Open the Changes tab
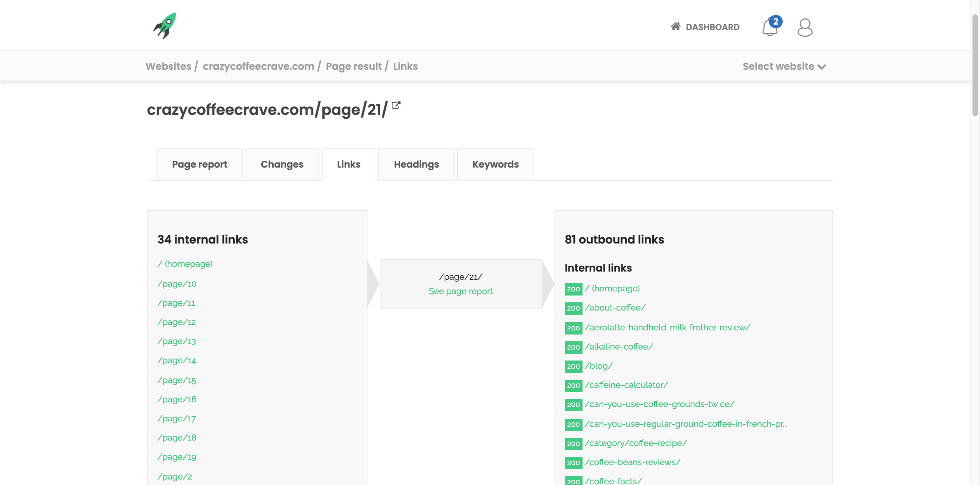Viewport: 980px width, 485px height. [x=282, y=164]
